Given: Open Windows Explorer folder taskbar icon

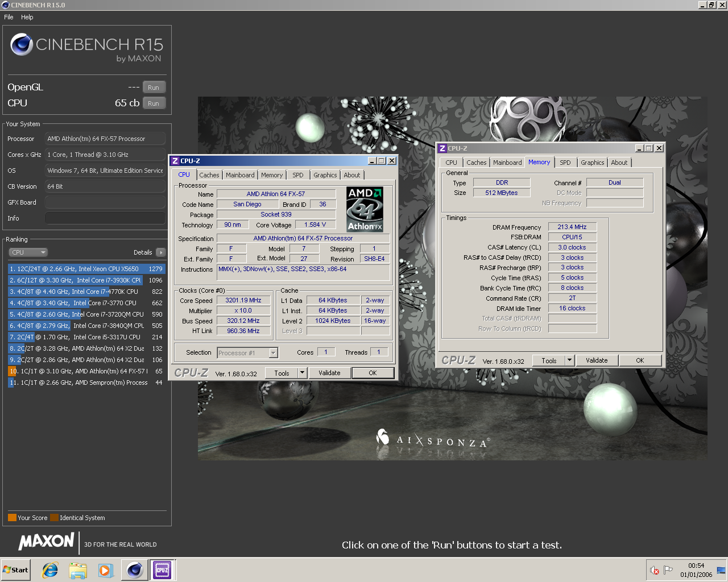Looking at the screenshot, I should coord(78,569).
